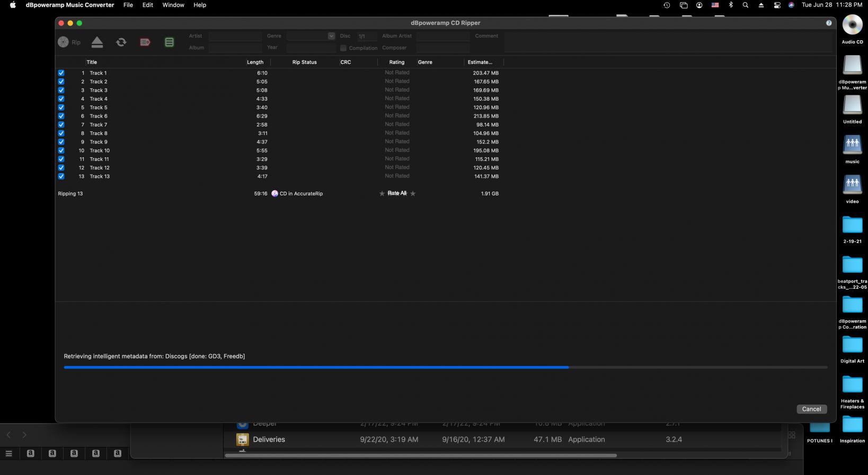Open the Untitled drive on desktop

(852, 104)
